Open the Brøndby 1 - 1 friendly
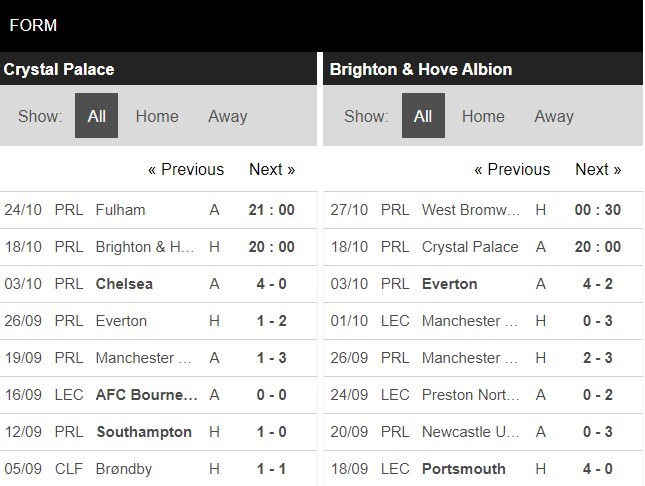 tap(158, 469)
